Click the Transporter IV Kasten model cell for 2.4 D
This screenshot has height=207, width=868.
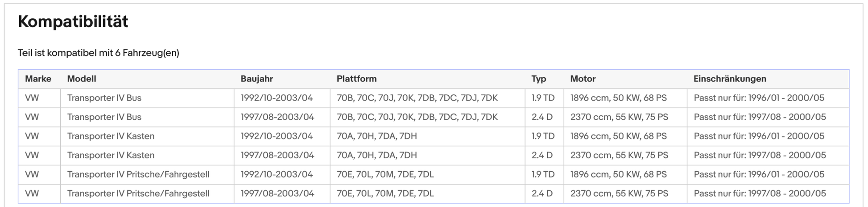click(x=111, y=156)
